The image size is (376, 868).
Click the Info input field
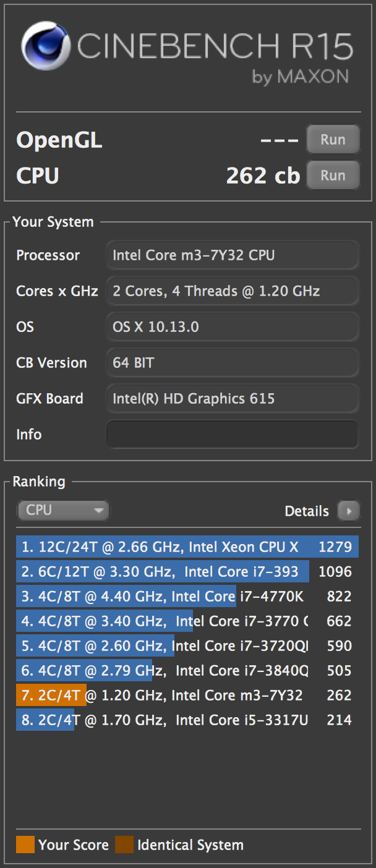[233, 434]
